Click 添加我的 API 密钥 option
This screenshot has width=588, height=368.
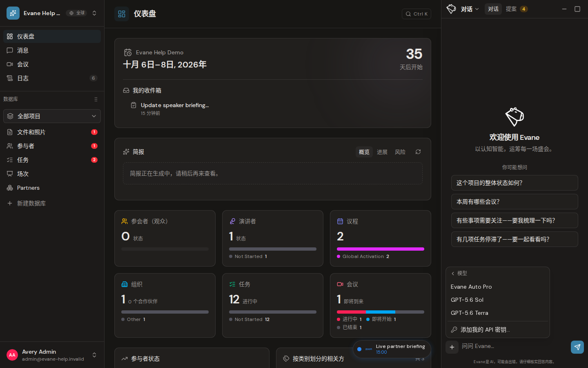498,330
